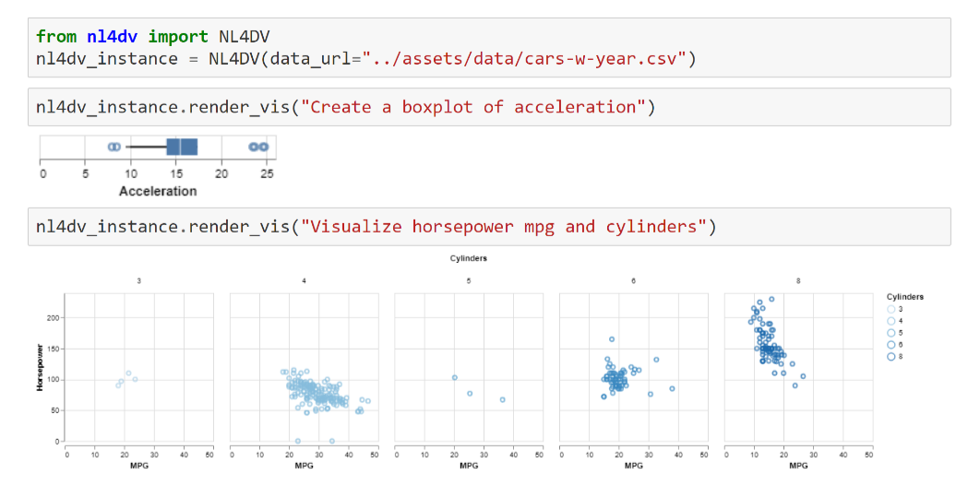
Task: Click the Acceleration axis title
Action: 158,191
